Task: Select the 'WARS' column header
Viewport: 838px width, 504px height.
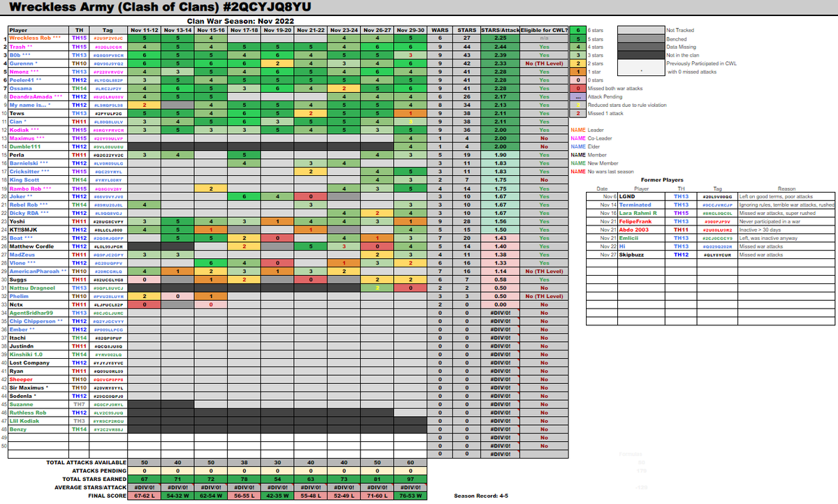Action: coord(440,30)
